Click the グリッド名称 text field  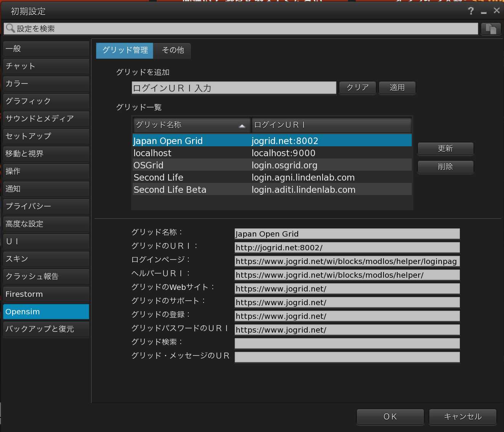click(347, 234)
